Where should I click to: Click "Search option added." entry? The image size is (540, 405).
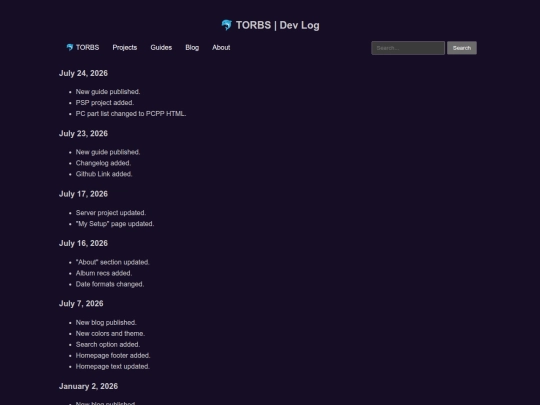[x=108, y=344]
